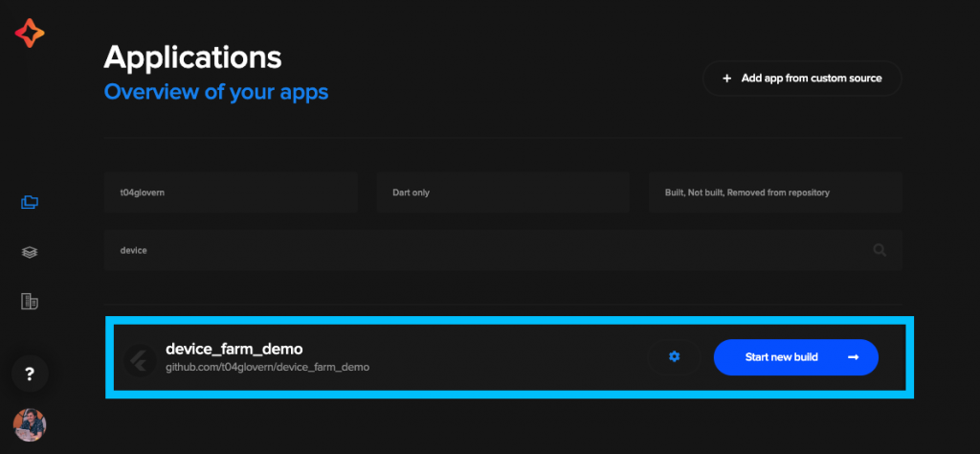Click the arrow on Start new build

click(x=853, y=357)
